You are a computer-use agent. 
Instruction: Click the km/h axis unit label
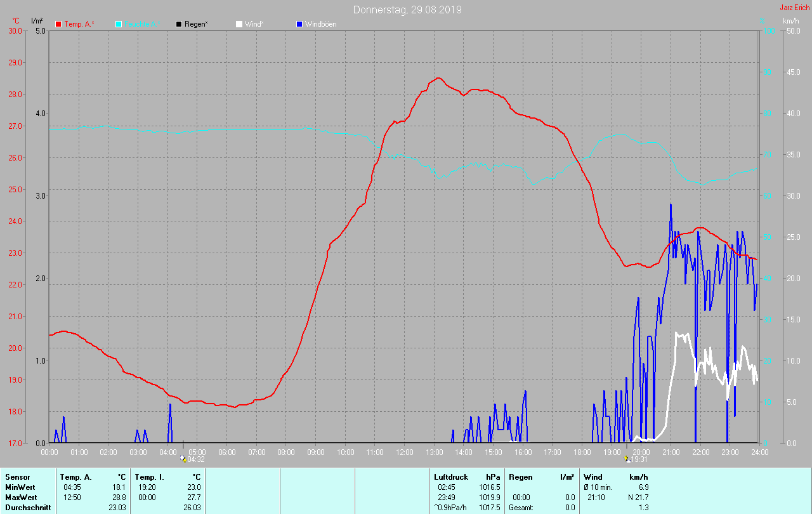point(790,21)
